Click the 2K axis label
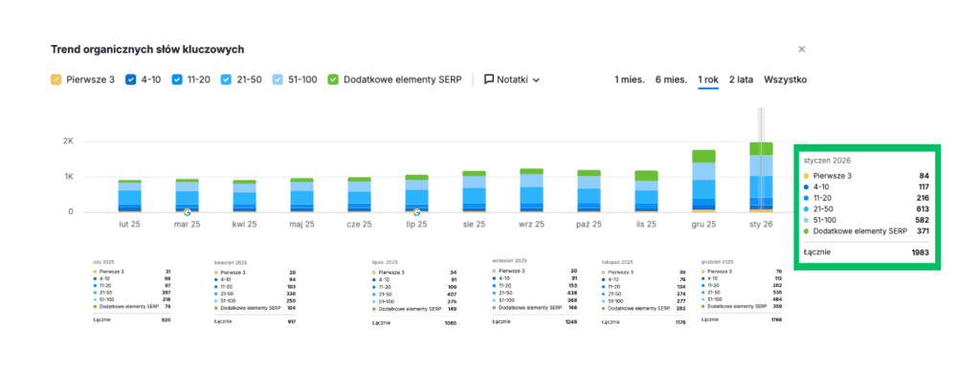The height and width of the screenshot is (392, 980). [x=68, y=142]
